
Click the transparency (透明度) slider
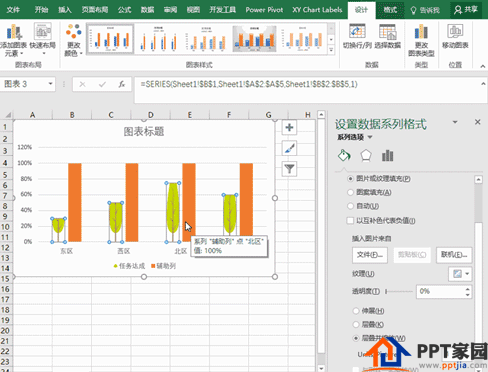[399, 291]
